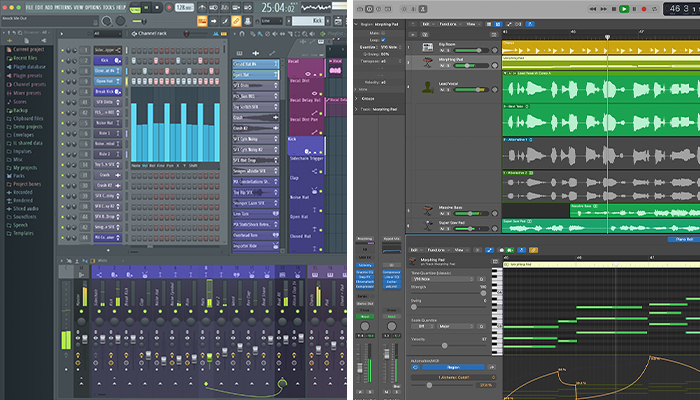Click the Lead Vocal track singer icon
The image size is (700, 400).
click(x=427, y=87)
